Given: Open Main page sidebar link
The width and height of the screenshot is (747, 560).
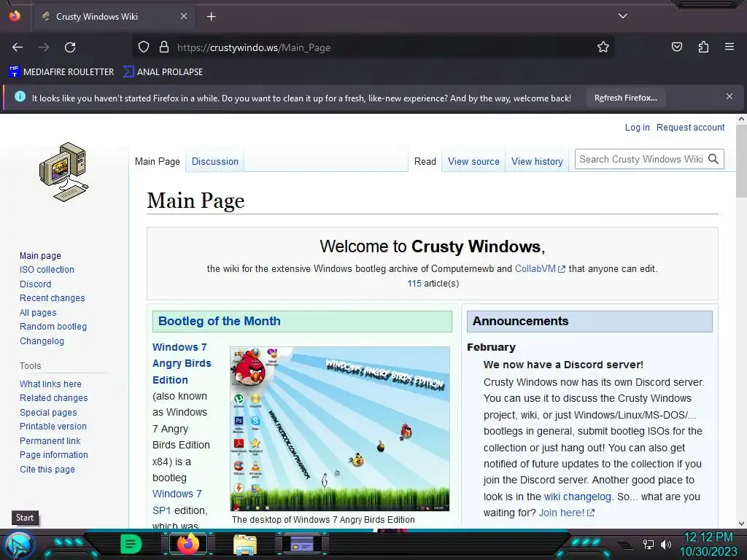Looking at the screenshot, I should pyautogui.click(x=40, y=256).
